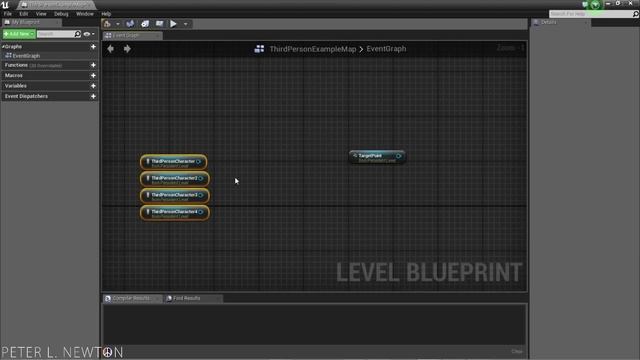Open the compile options dropdown arrow

pos(118,24)
